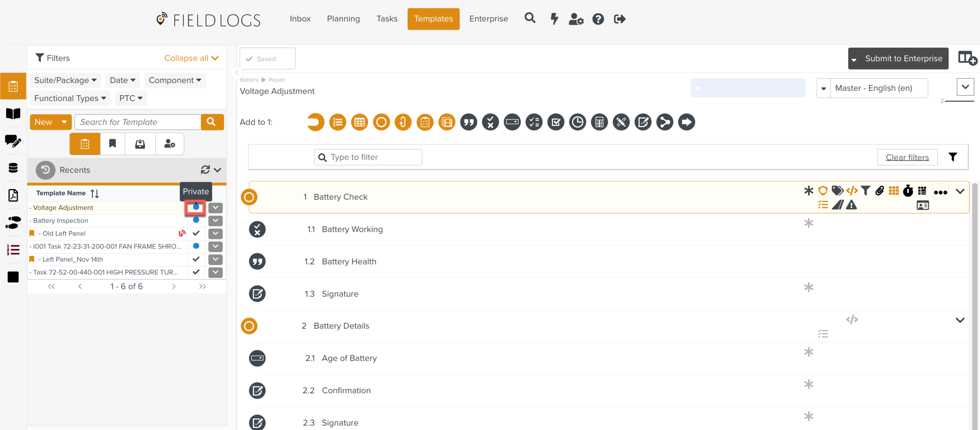Switch to the Enterprise tab
The height and width of the screenshot is (430, 980).
488,19
